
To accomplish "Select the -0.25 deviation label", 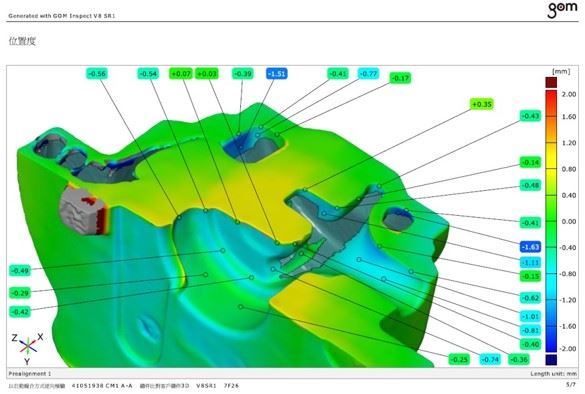I will point(459,359).
